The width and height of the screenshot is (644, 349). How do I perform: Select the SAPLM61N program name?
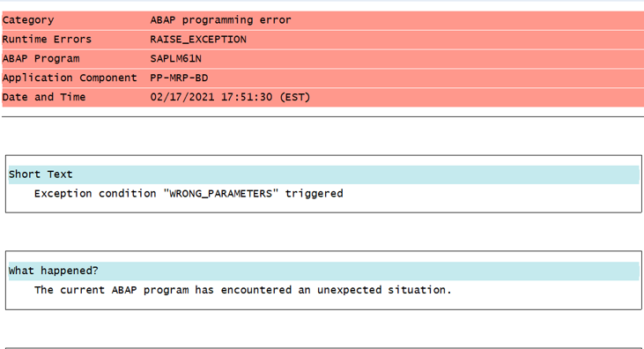176,59
